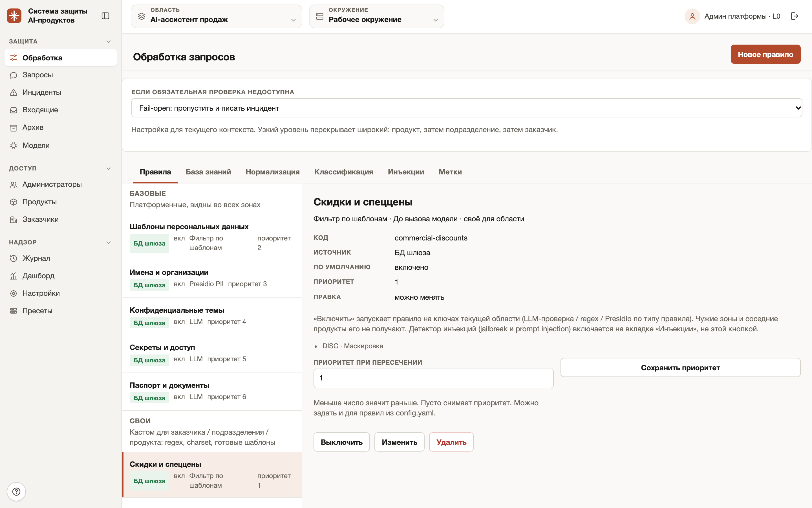
Task: Open Запросы chat bubble icon
Action: click(14, 75)
